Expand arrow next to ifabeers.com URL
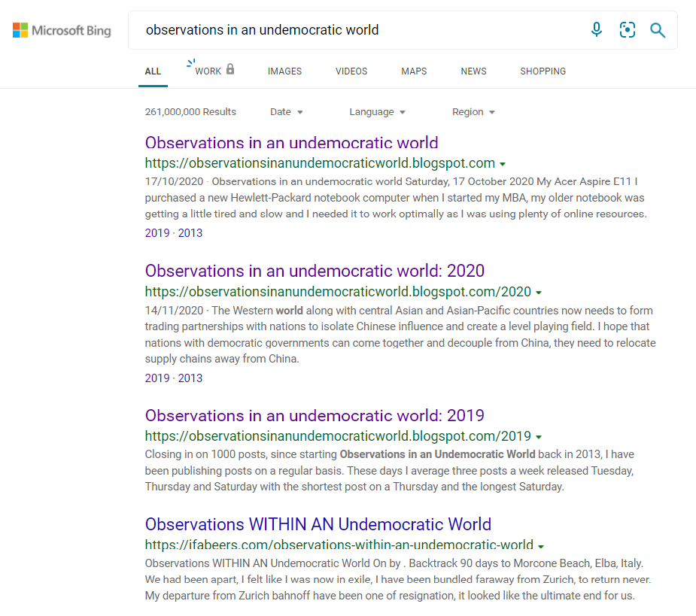This screenshot has width=696, height=616. 541,546
